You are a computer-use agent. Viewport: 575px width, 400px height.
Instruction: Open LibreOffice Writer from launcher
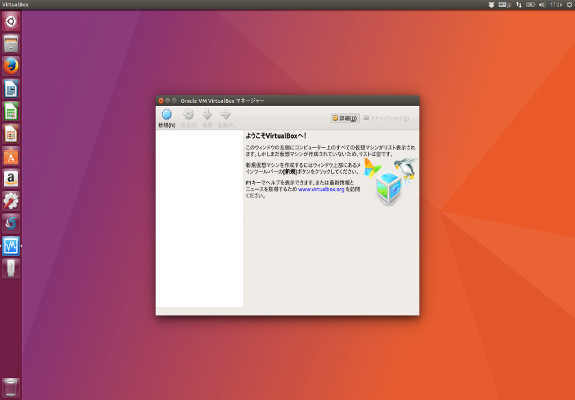[11, 89]
